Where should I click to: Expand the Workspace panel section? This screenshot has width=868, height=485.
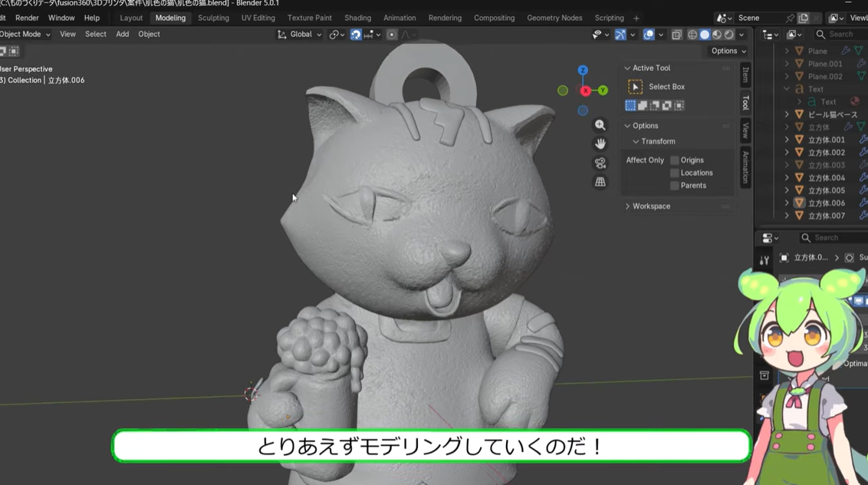tap(652, 206)
